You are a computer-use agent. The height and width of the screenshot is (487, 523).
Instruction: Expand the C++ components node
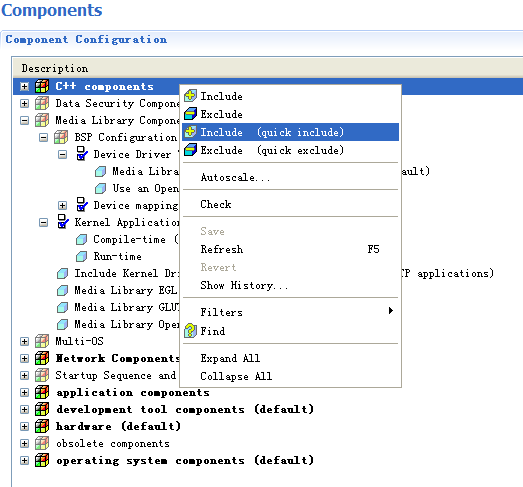24,87
